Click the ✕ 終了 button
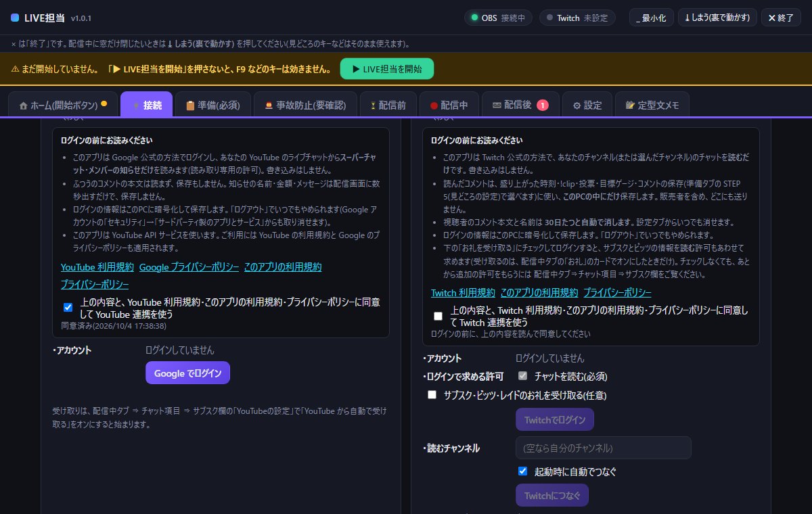 tap(781, 18)
